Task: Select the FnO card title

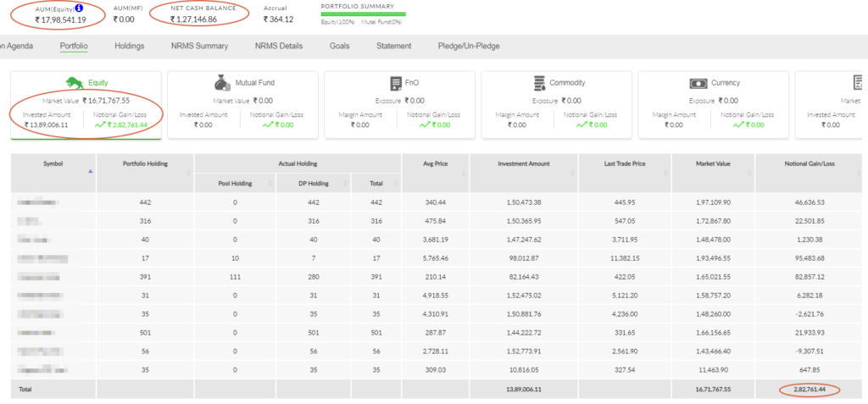Action: 413,82
